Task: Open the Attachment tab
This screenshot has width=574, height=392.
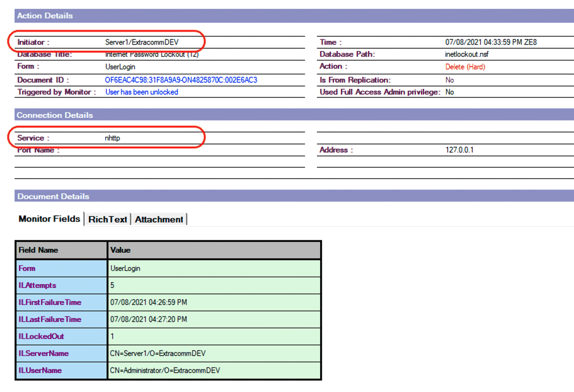Action: tap(159, 219)
